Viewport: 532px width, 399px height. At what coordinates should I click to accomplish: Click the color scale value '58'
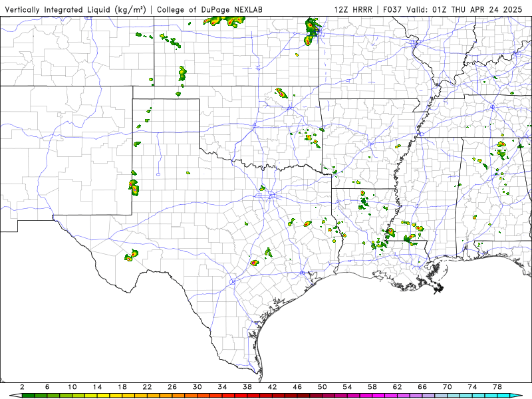click(372, 387)
